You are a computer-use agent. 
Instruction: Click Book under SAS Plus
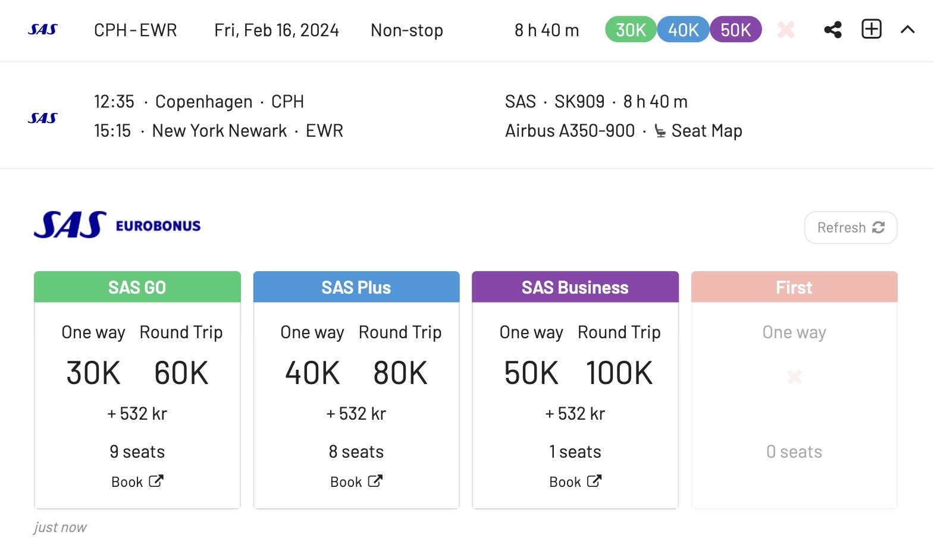tap(356, 482)
